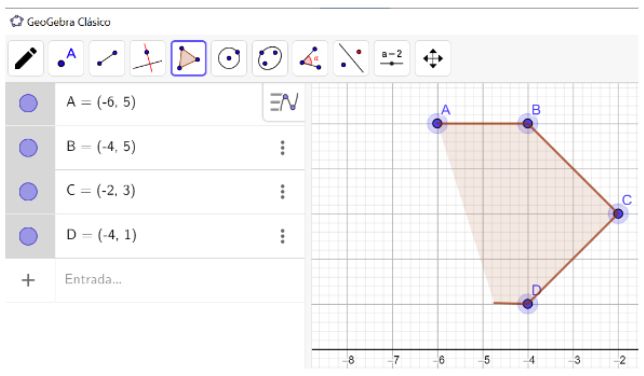Select the Move Graphics View tool

click(433, 58)
